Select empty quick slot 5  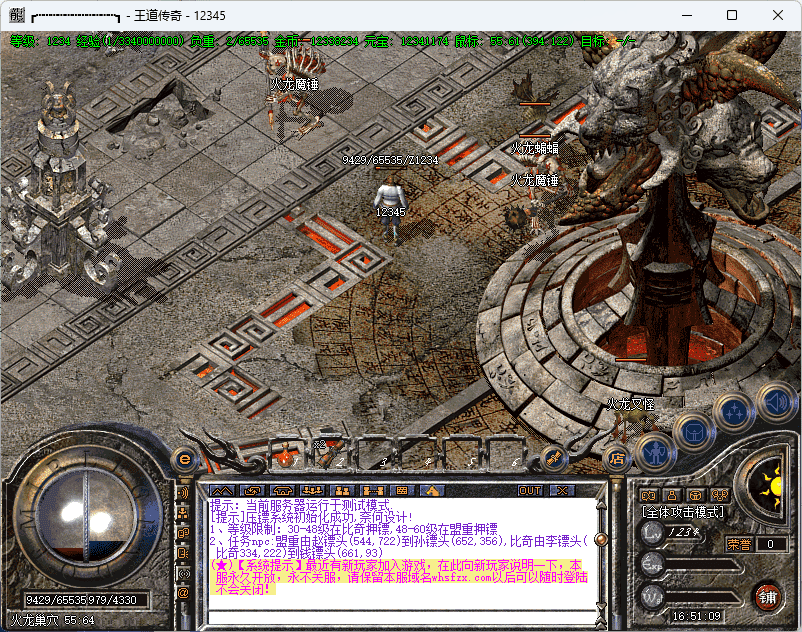[x=463, y=454]
